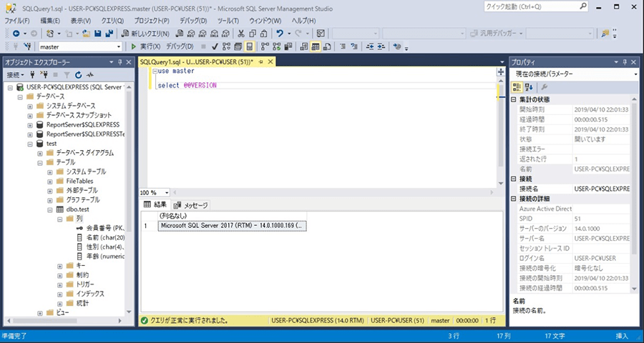Viewport: 644px width, 343px height.
Task: Toggle Include Actual Execution Plan icon
Action: tap(265, 46)
